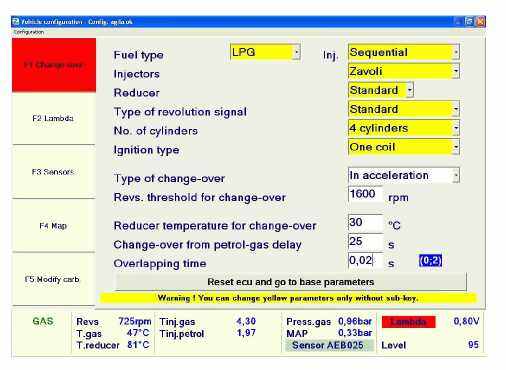Click the Overlapping time label
The height and width of the screenshot is (370, 506).
click(x=160, y=264)
